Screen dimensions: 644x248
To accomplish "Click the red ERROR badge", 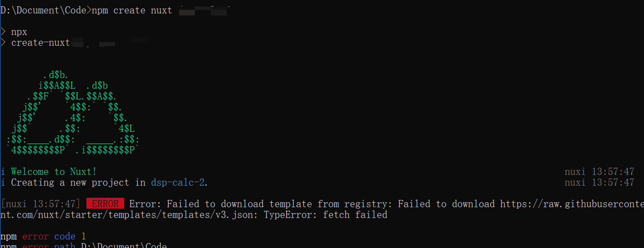I will coord(105,204).
